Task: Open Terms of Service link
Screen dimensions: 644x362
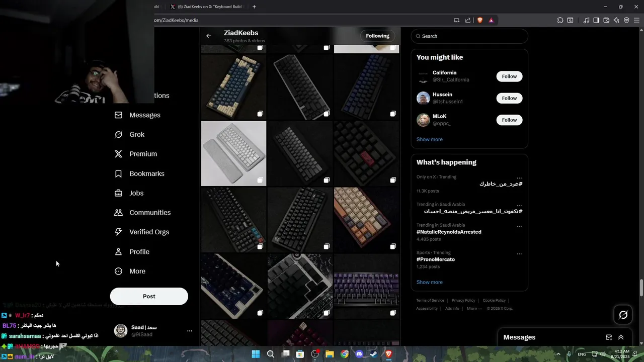Action: 430,301
